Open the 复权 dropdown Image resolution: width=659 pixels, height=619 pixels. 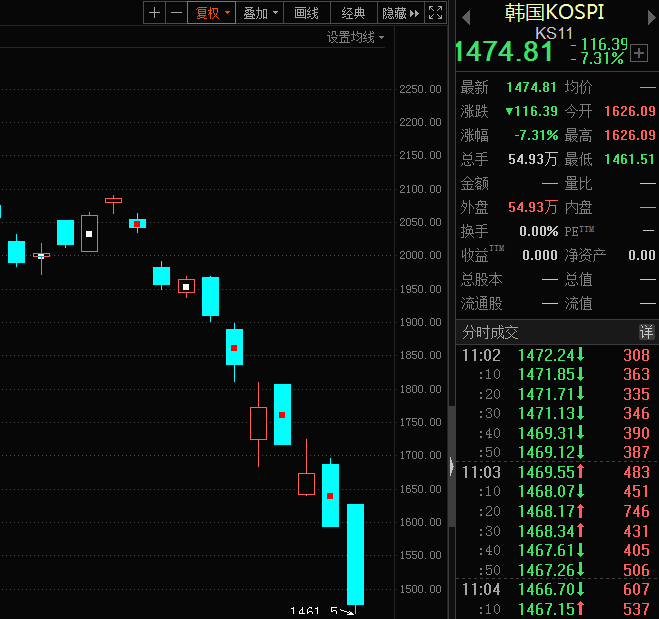[x=212, y=13]
